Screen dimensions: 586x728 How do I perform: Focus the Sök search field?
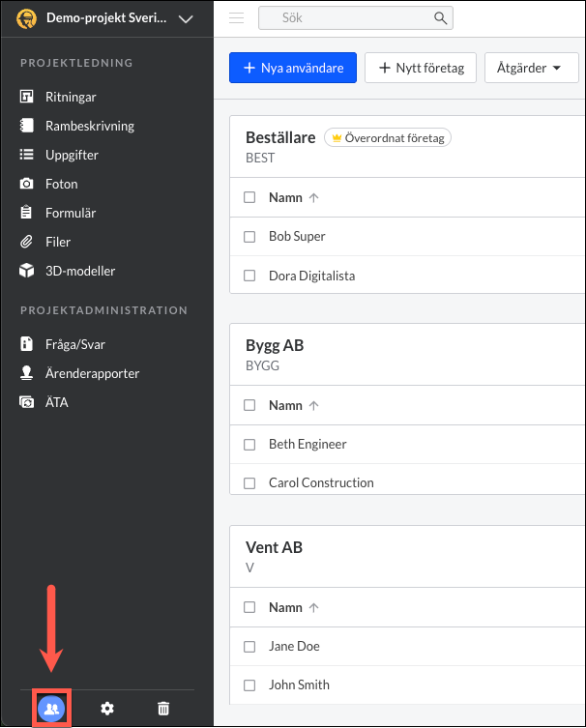click(356, 18)
